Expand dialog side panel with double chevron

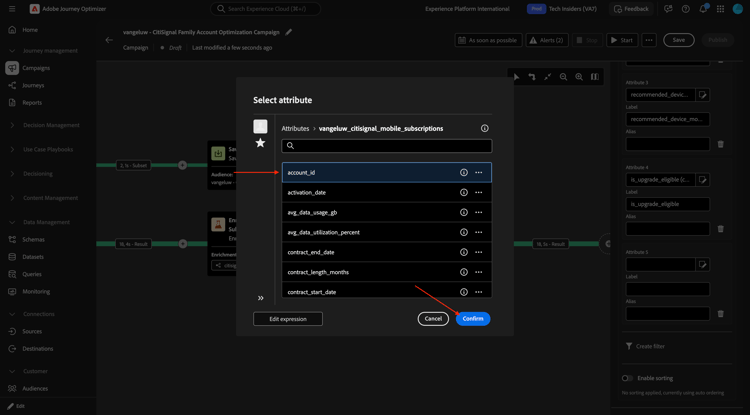[261, 298]
